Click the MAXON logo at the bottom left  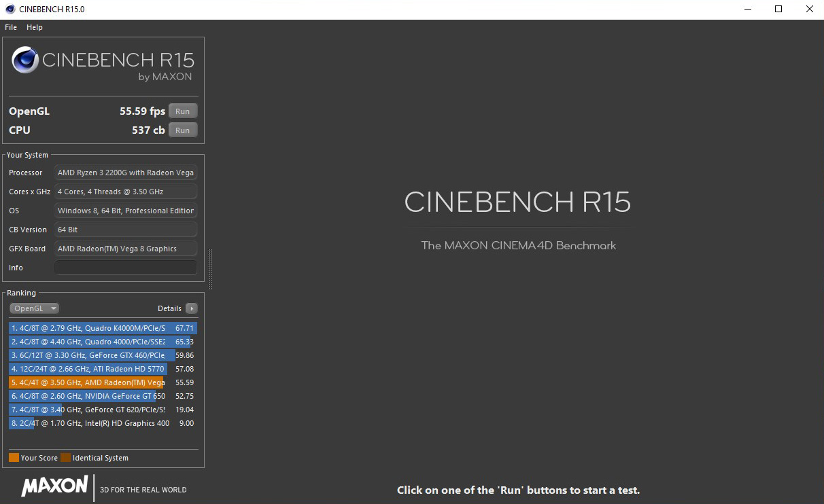pyautogui.click(x=54, y=487)
